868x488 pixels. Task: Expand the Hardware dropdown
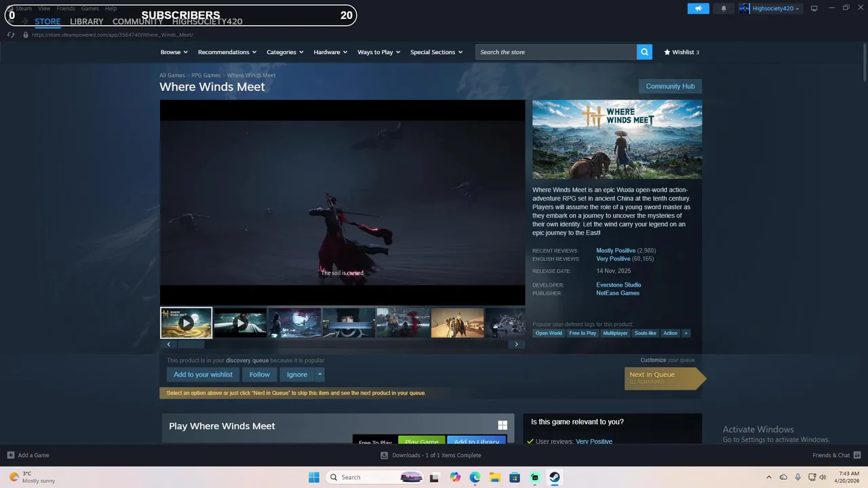pos(330,52)
